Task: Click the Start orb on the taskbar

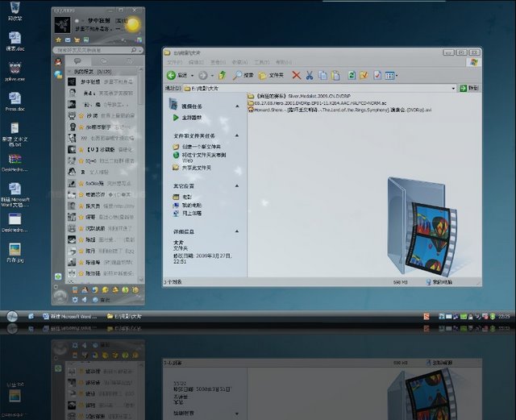Action: pyautogui.click(x=12, y=316)
